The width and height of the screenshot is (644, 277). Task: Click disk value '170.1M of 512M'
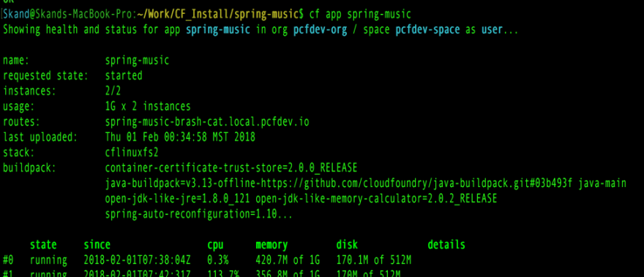tap(374, 260)
